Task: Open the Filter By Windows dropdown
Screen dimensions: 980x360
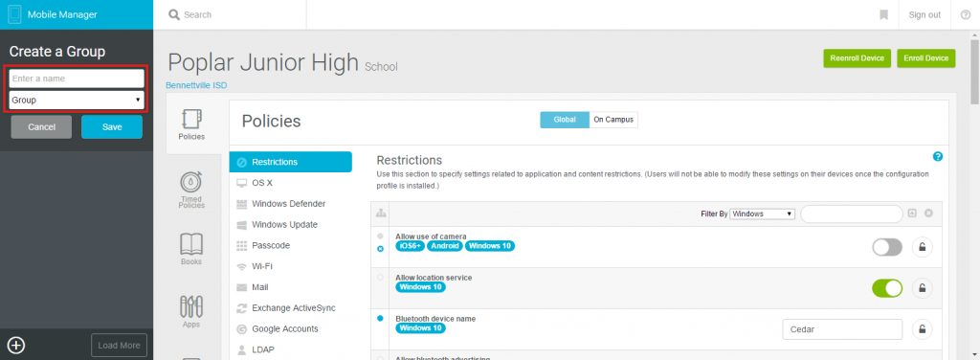Action: 762,214
